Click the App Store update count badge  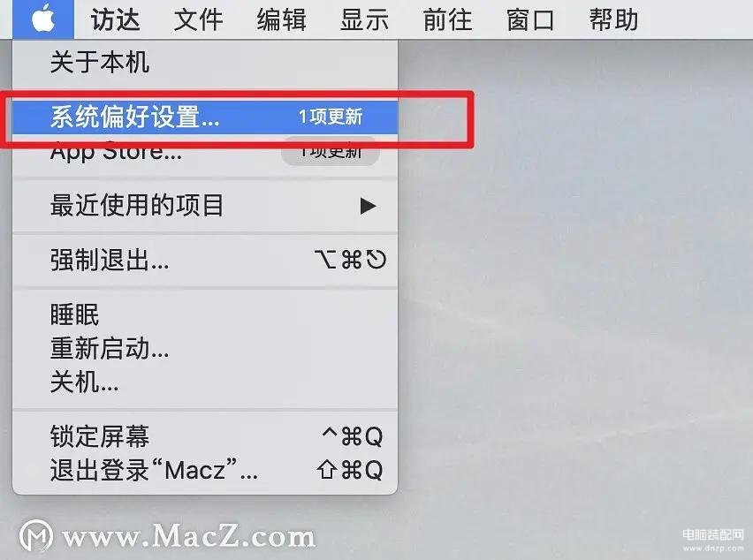point(331,151)
